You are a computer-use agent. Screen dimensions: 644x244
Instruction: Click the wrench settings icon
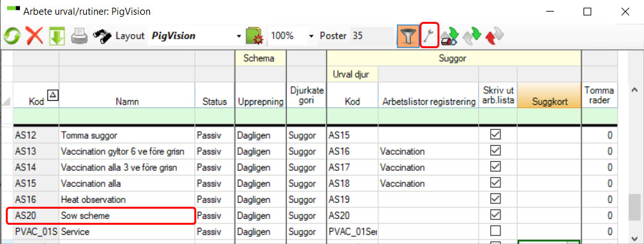tap(430, 36)
